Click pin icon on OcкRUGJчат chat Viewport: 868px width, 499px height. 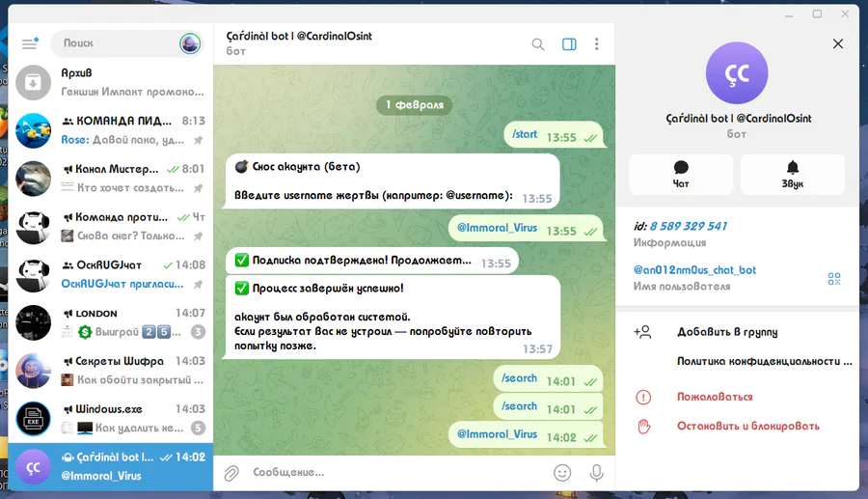pos(198,284)
